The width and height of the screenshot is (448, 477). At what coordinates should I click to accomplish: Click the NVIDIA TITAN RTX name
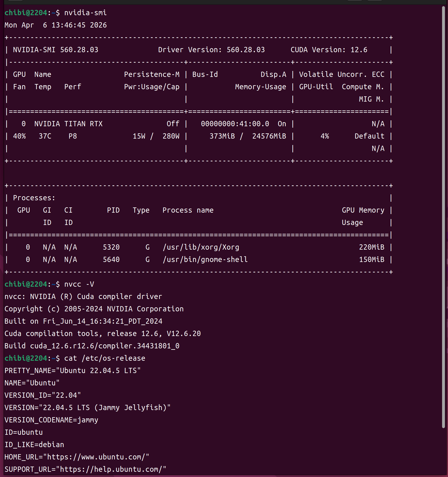pos(68,124)
